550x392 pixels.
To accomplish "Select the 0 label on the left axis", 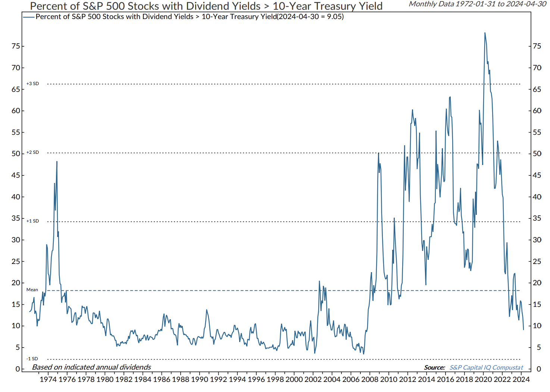I will 18,369.
